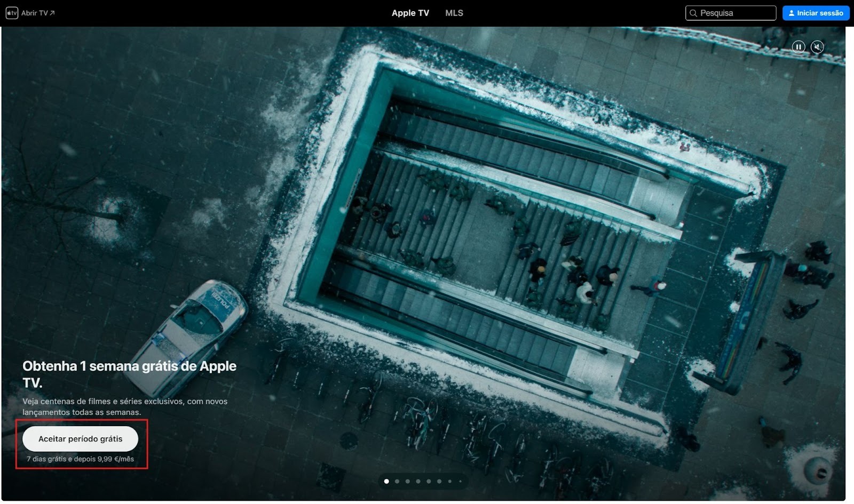Click Aceitar período grátis
The height and width of the screenshot is (504, 854).
pos(81,438)
